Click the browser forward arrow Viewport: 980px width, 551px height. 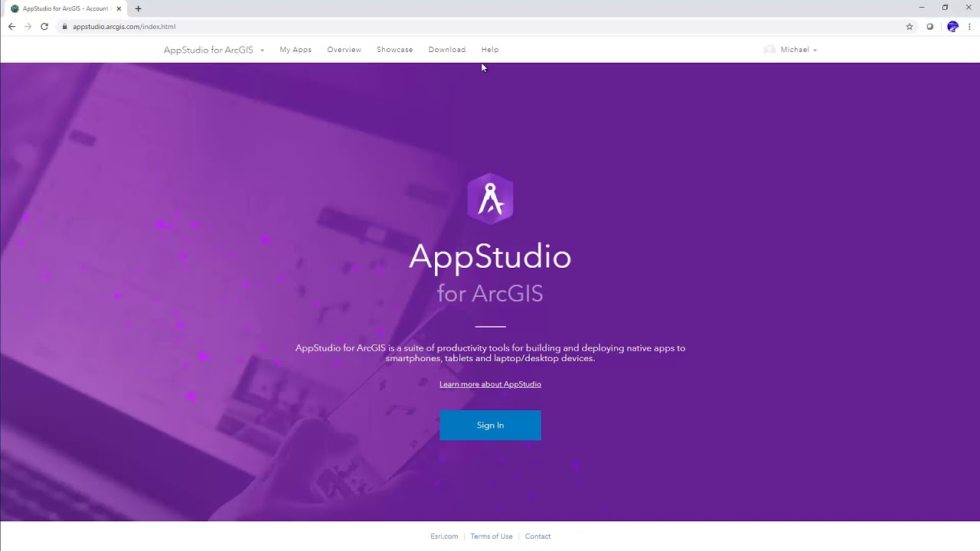tap(28, 26)
